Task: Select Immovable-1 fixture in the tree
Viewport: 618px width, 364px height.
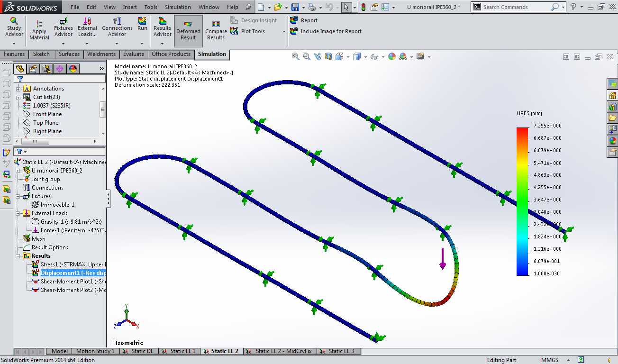Action: 53,205
